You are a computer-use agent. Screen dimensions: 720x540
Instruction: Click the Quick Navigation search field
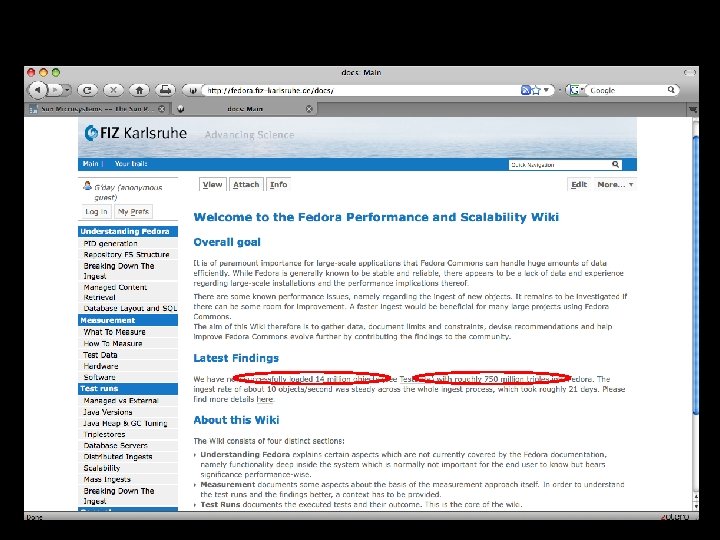(560, 164)
